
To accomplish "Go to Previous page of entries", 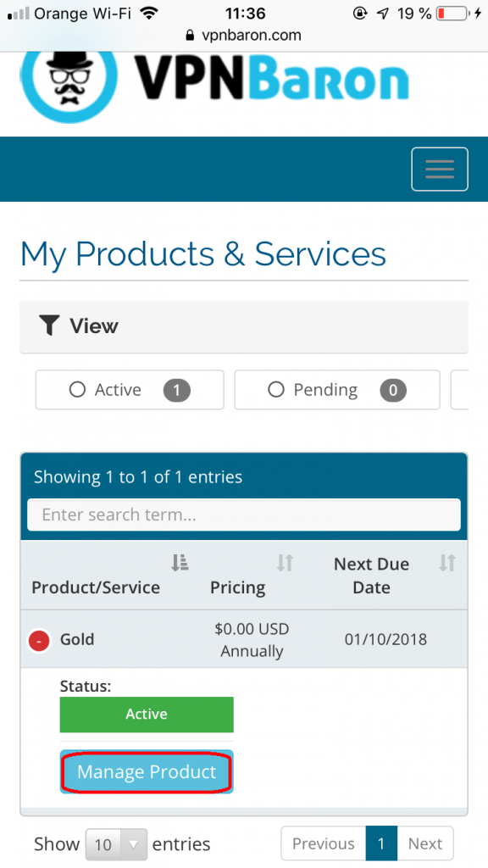I will pos(323,843).
